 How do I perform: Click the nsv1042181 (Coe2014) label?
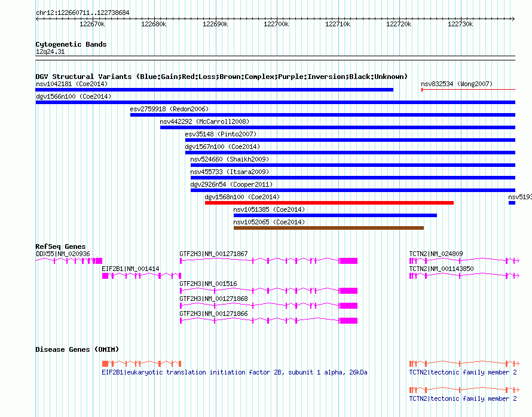click(72, 84)
